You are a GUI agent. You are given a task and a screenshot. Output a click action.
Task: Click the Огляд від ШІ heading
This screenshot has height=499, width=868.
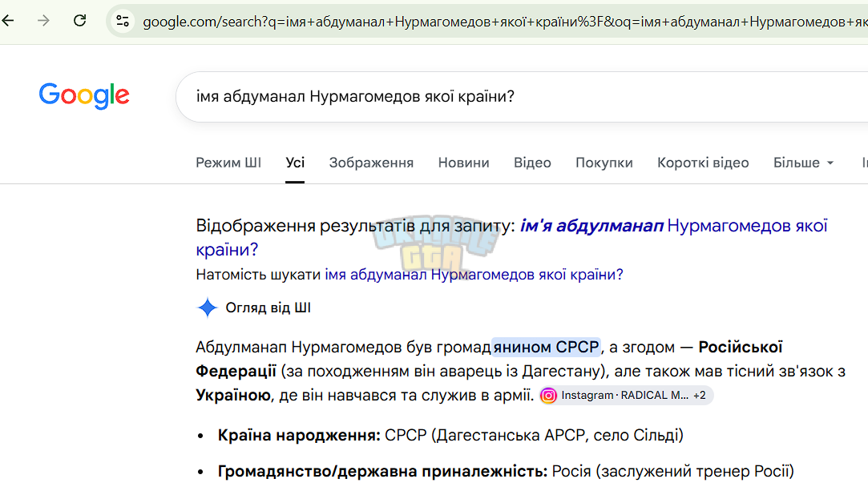268,308
